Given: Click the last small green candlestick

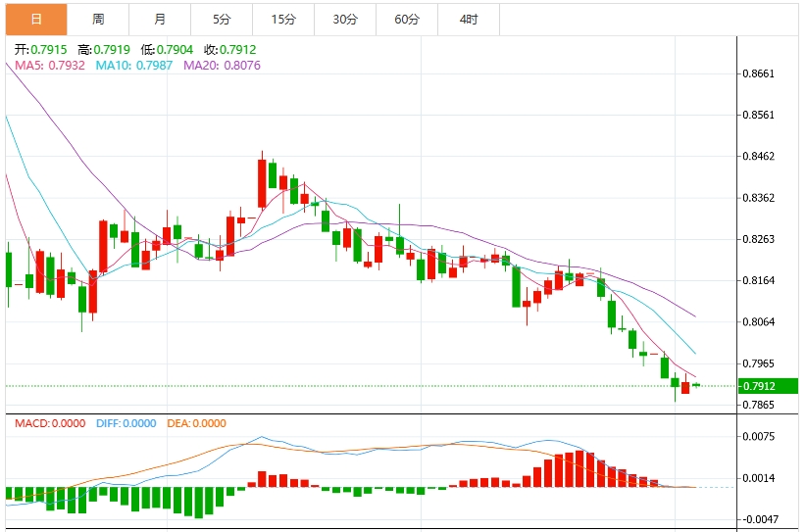Looking at the screenshot, I should 696,385.
